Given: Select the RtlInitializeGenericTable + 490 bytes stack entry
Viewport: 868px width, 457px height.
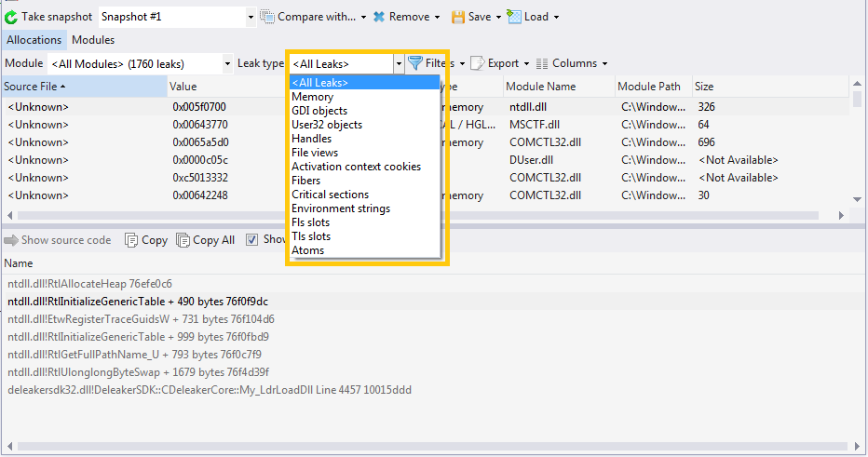Looking at the screenshot, I should click(138, 302).
